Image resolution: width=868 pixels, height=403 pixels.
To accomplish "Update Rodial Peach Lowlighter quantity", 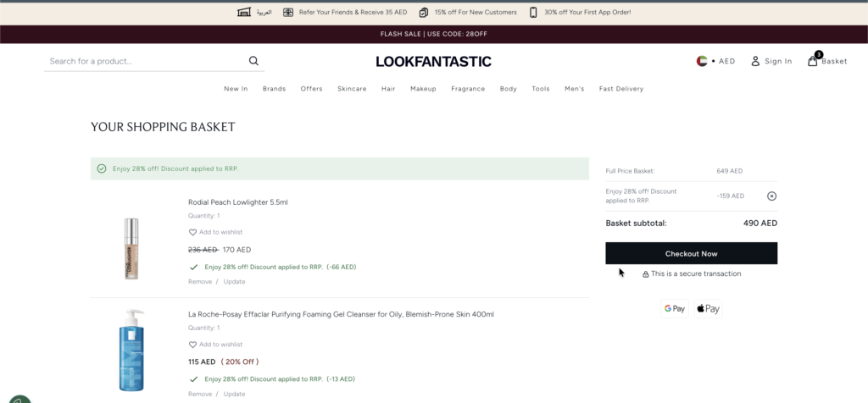I will 234,281.
